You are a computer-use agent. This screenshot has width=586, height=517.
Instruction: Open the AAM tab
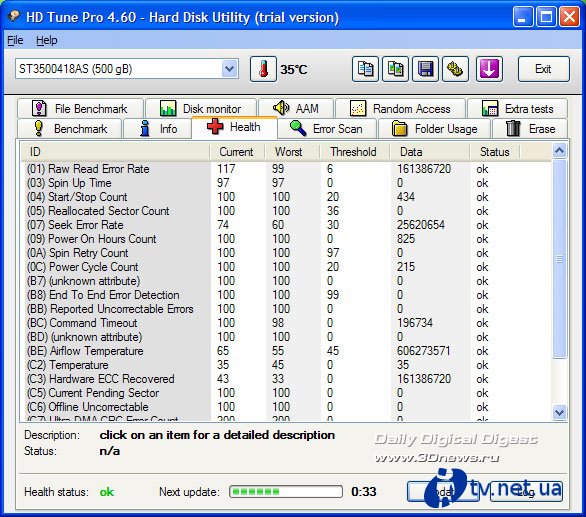pos(296,109)
